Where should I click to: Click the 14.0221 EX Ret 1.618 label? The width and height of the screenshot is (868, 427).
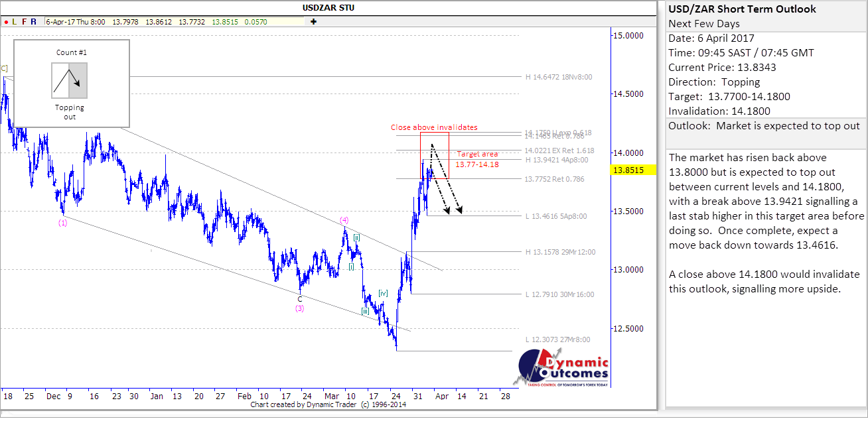coord(559,151)
